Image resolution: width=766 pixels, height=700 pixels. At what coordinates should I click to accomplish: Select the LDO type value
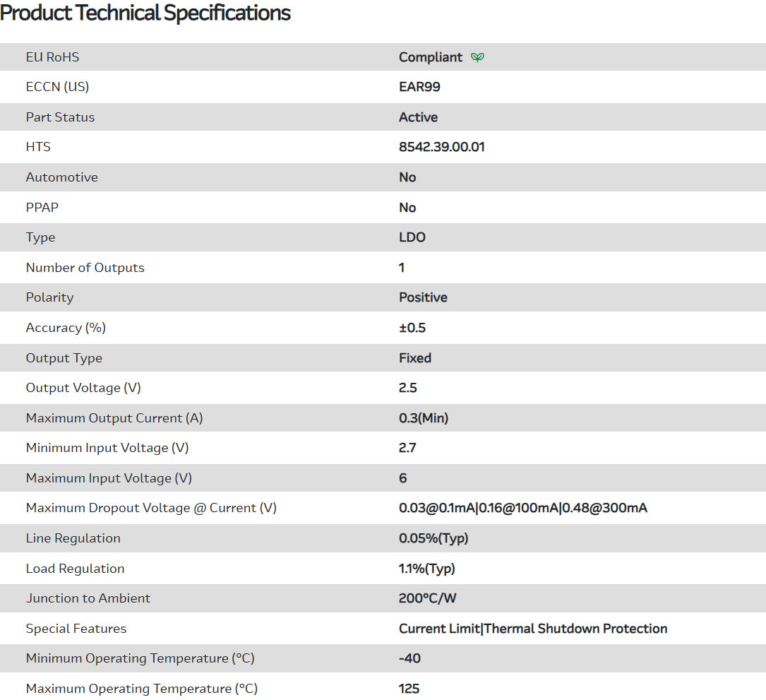(412, 237)
